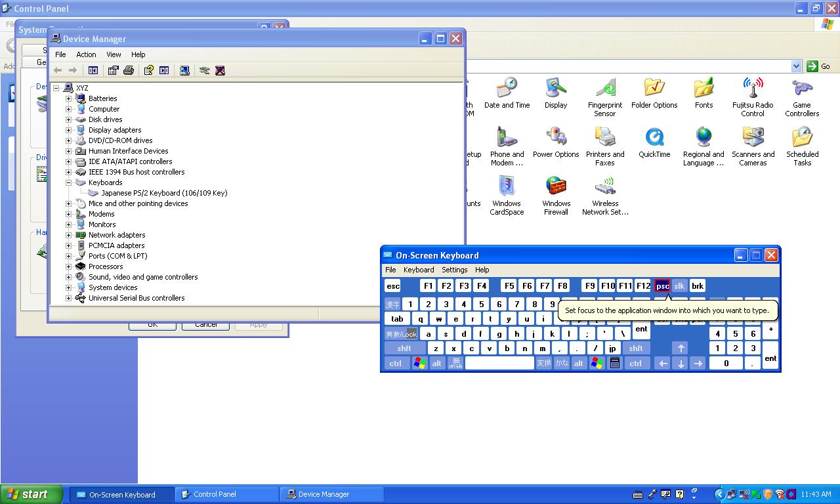Screen dimensions: 840x504
Task: Open the Settings menu in On-Screen Keyboard
Action: point(454,270)
